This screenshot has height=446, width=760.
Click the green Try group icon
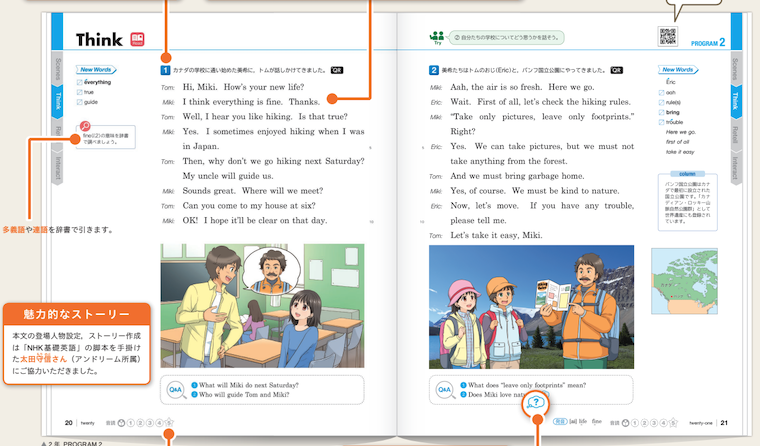click(437, 36)
